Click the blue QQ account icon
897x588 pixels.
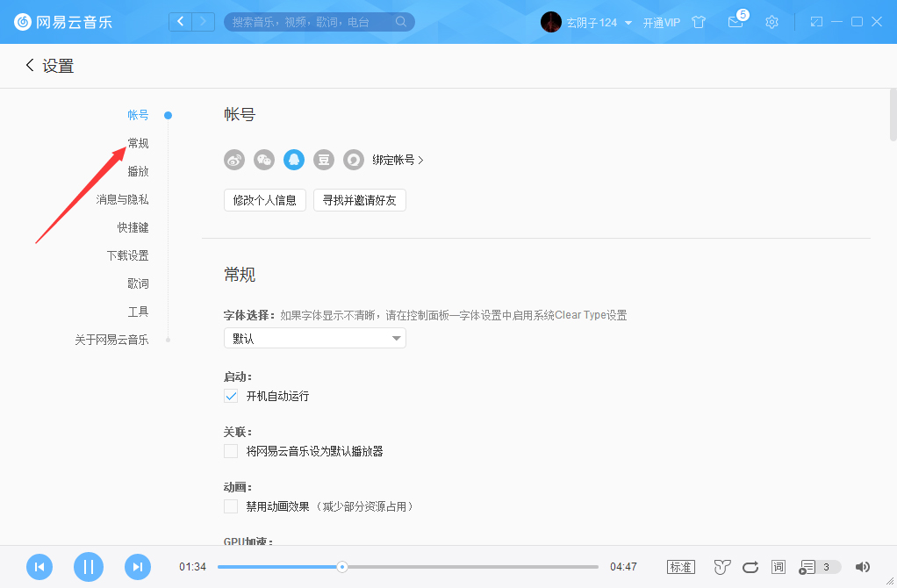(293, 160)
